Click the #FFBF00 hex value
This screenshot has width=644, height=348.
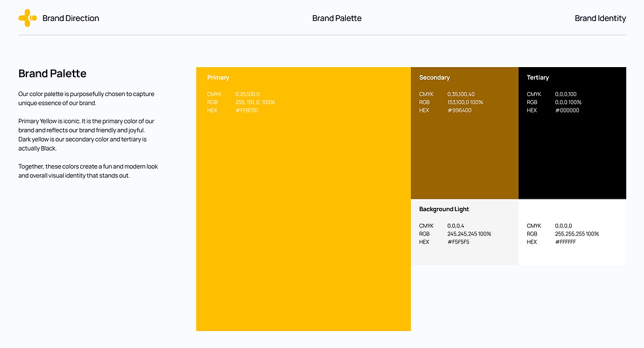pos(246,111)
